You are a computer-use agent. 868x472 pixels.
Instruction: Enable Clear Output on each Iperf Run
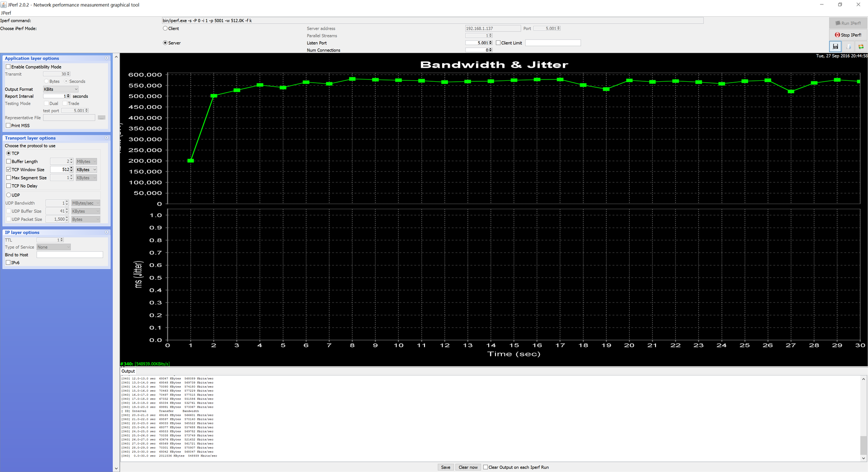pos(486,467)
